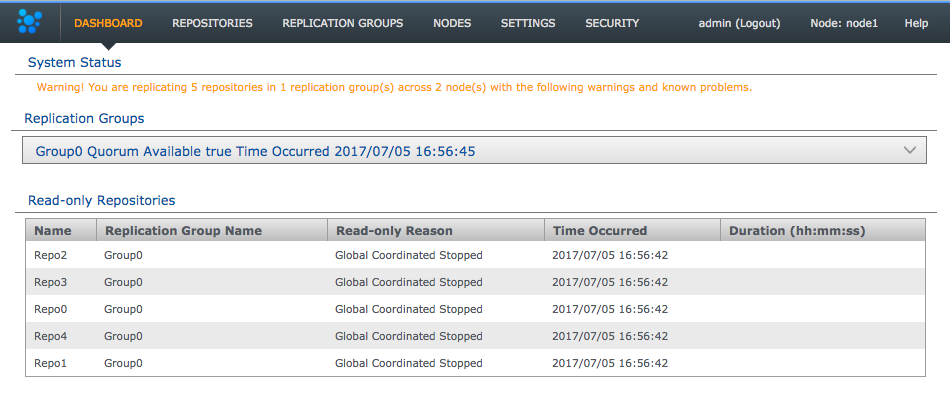Log out via admin (Logout) link
The height and width of the screenshot is (393, 950).
pyautogui.click(x=739, y=23)
